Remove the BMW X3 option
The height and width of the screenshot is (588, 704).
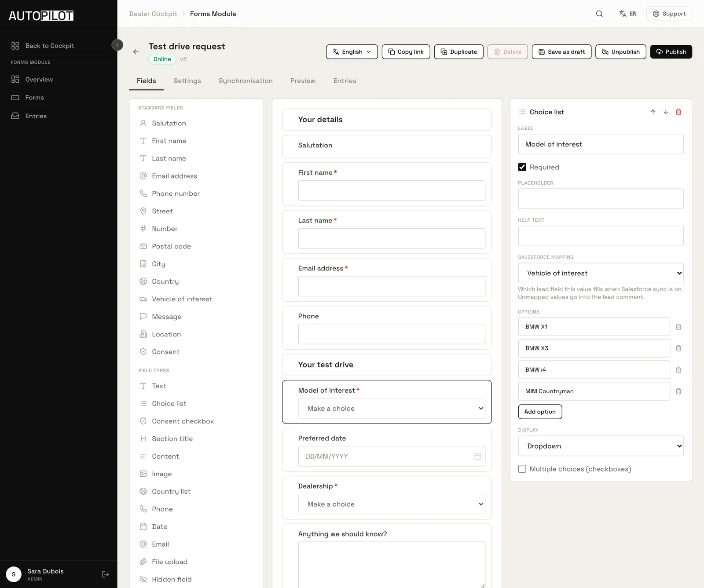[678, 348]
